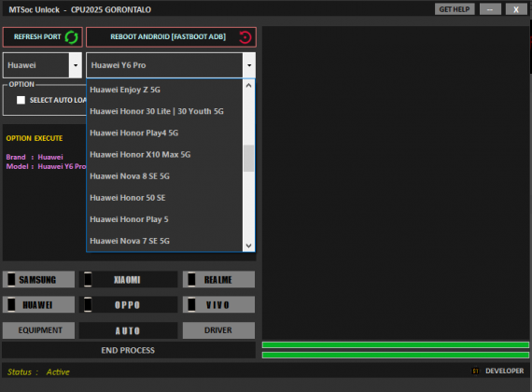Click the small icon beside DEVELOPER
The height and width of the screenshot is (392, 532).
tap(475, 371)
